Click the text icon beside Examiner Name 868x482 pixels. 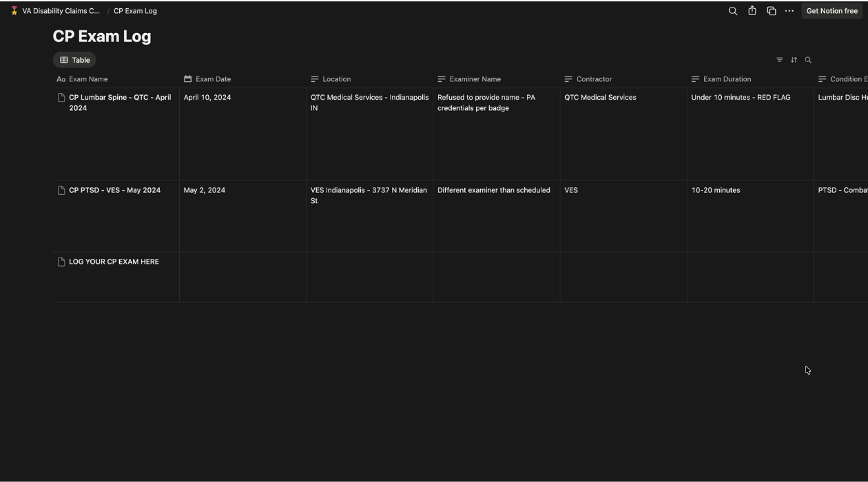pyautogui.click(x=442, y=79)
